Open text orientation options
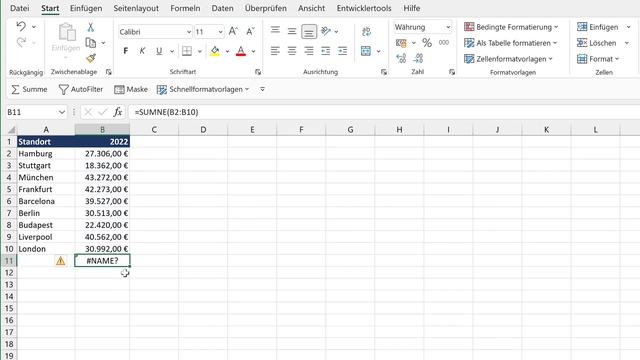Viewport: 640px width, 360px height. [x=326, y=31]
